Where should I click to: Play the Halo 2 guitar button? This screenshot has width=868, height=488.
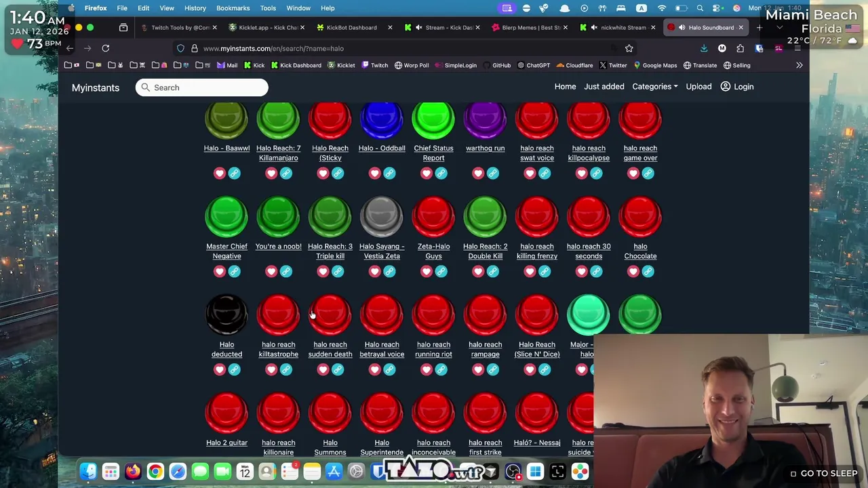226,413
